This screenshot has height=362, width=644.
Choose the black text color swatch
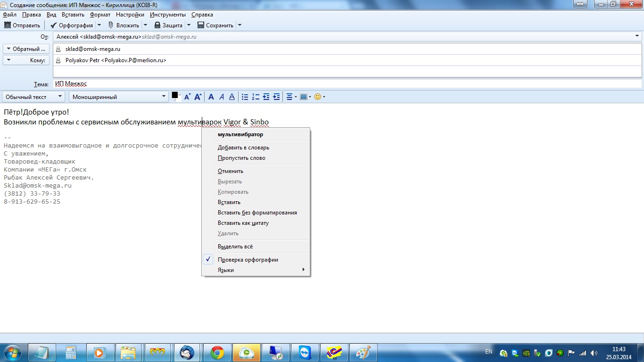pyautogui.click(x=175, y=95)
